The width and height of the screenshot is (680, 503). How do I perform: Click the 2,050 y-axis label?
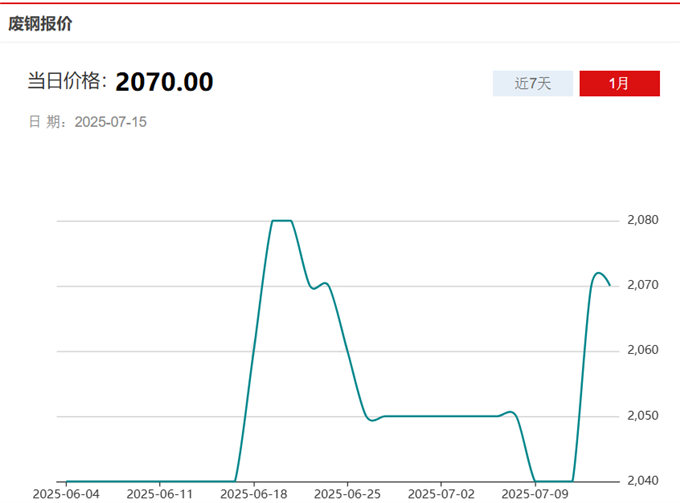point(643,415)
